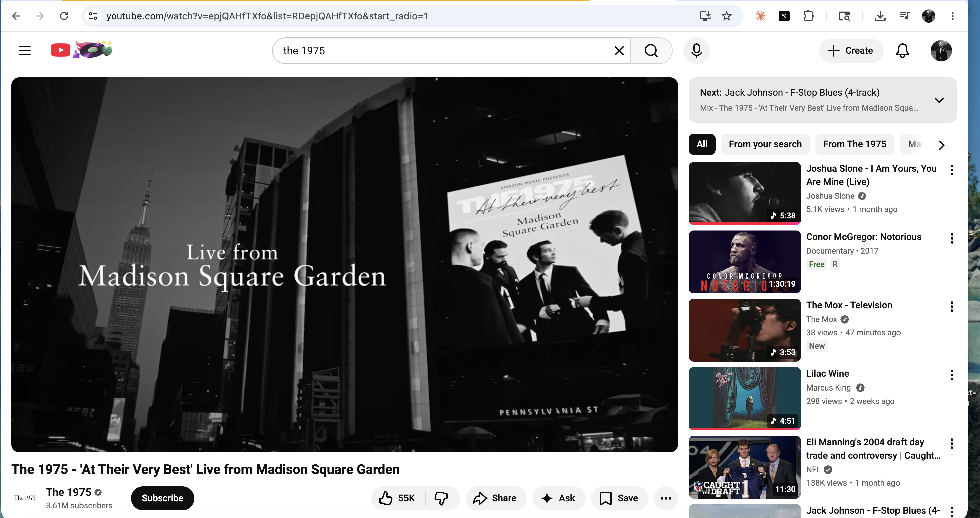The width and height of the screenshot is (980, 518).
Task: Click the Chrome profile avatar
Action: (x=928, y=16)
